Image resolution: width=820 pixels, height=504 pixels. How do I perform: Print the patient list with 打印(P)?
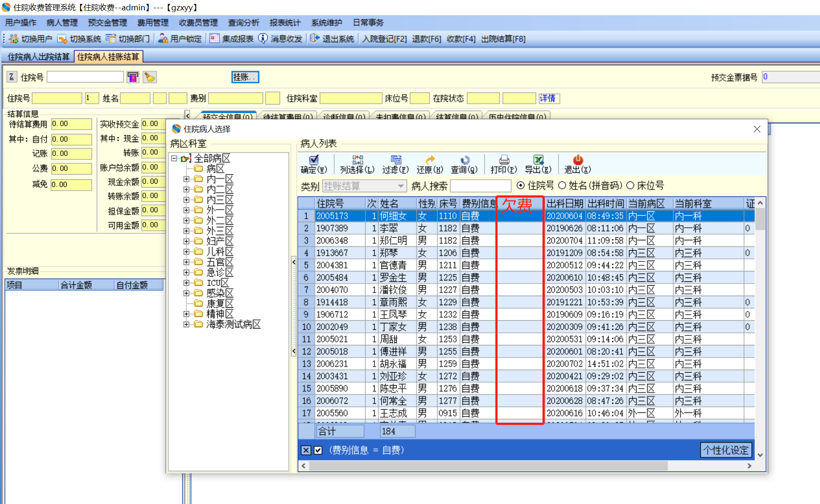coord(504,164)
